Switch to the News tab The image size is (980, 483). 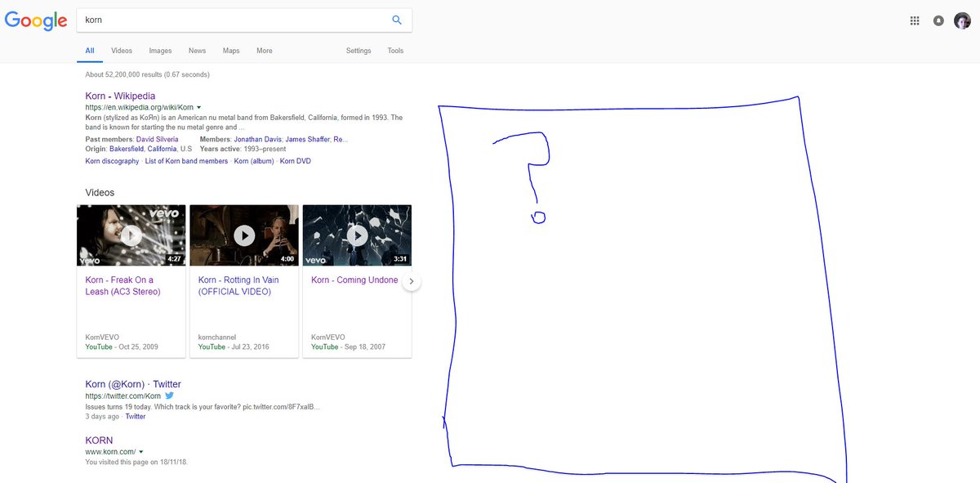click(x=197, y=51)
